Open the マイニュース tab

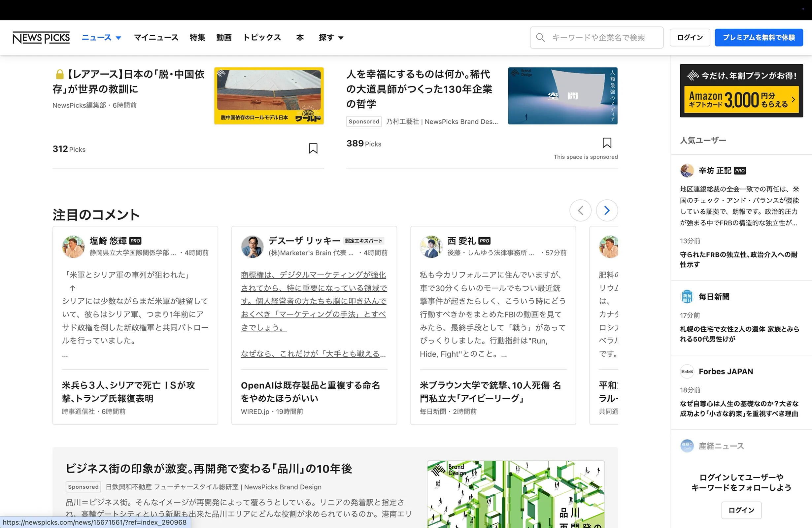click(156, 38)
